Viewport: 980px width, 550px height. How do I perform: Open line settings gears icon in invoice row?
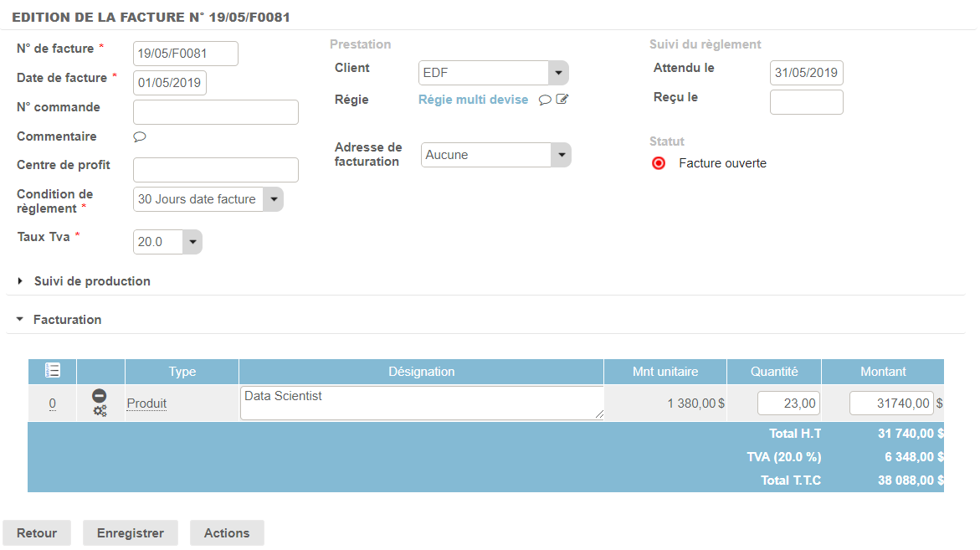tap(100, 411)
